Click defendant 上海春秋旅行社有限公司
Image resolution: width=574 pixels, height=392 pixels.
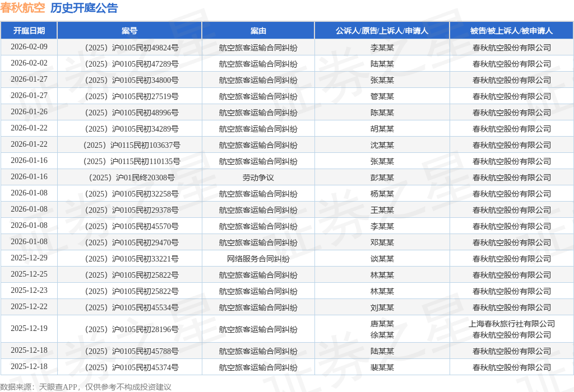[x=511, y=324]
